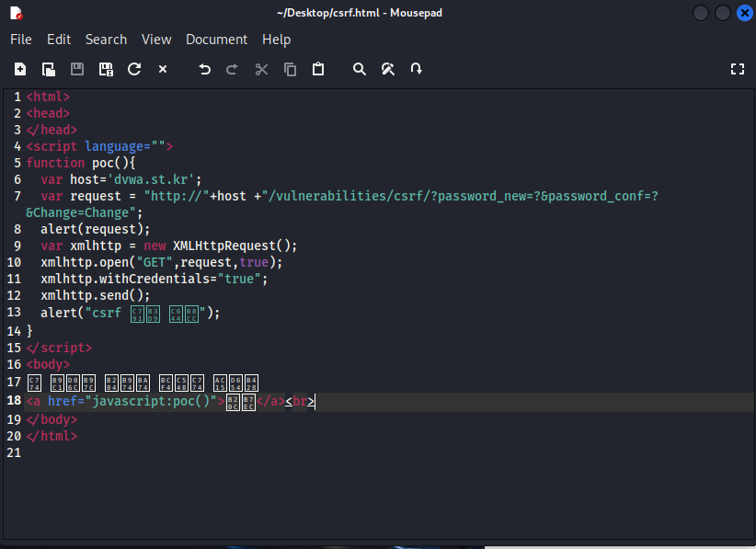Screen dimensions: 756x549
Task: Click the Go to line icon
Action: click(417, 69)
